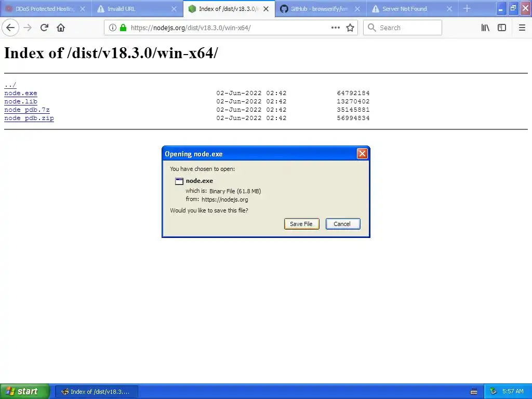This screenshot has height=399, width=532.
Task: Click the 5:57 AM taskbar clock
Action: tap(513, 392)
